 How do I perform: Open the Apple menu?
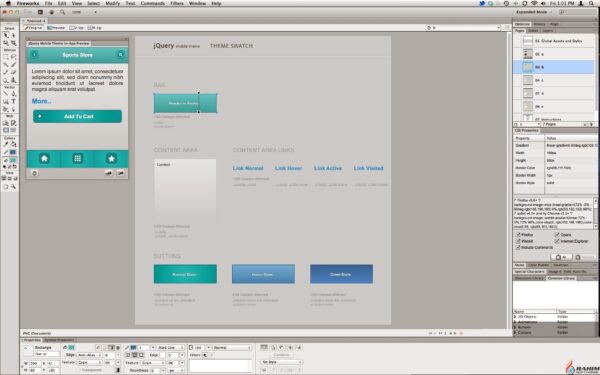8,3
